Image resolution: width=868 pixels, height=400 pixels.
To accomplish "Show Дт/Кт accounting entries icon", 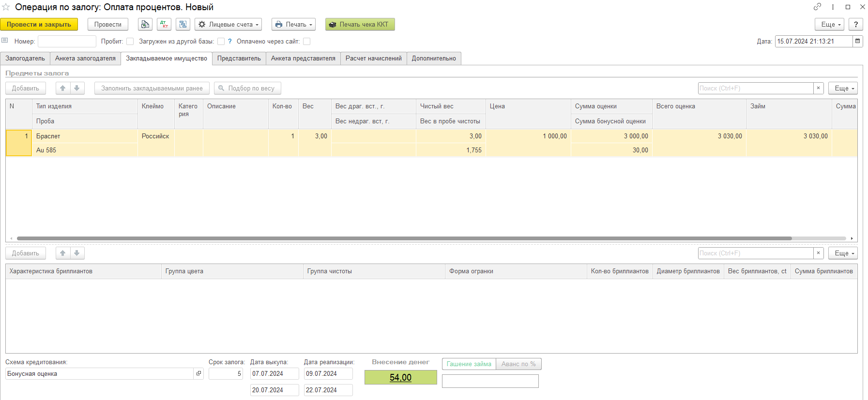I will (x=164, y=24).
